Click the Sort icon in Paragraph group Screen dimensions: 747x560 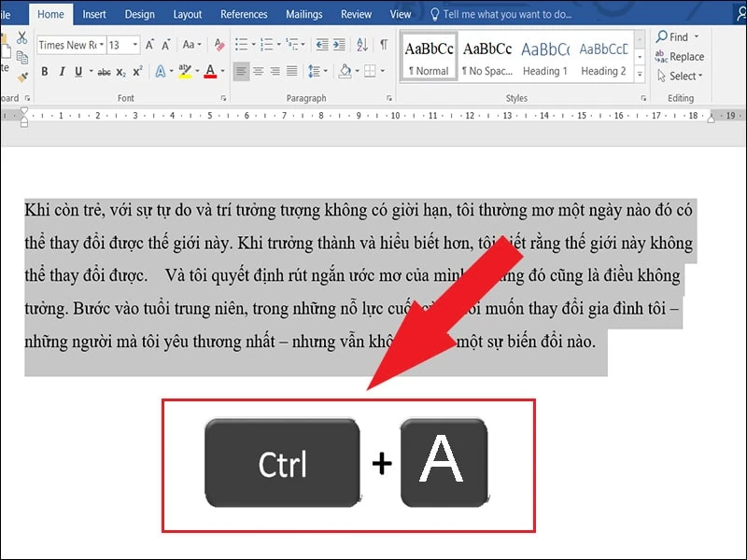point(362,45)
